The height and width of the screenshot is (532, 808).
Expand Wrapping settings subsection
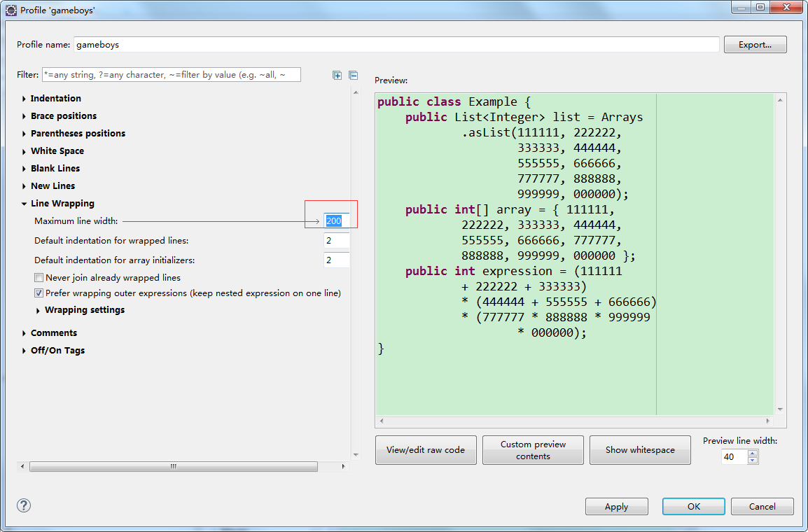(x=38, y=310)
